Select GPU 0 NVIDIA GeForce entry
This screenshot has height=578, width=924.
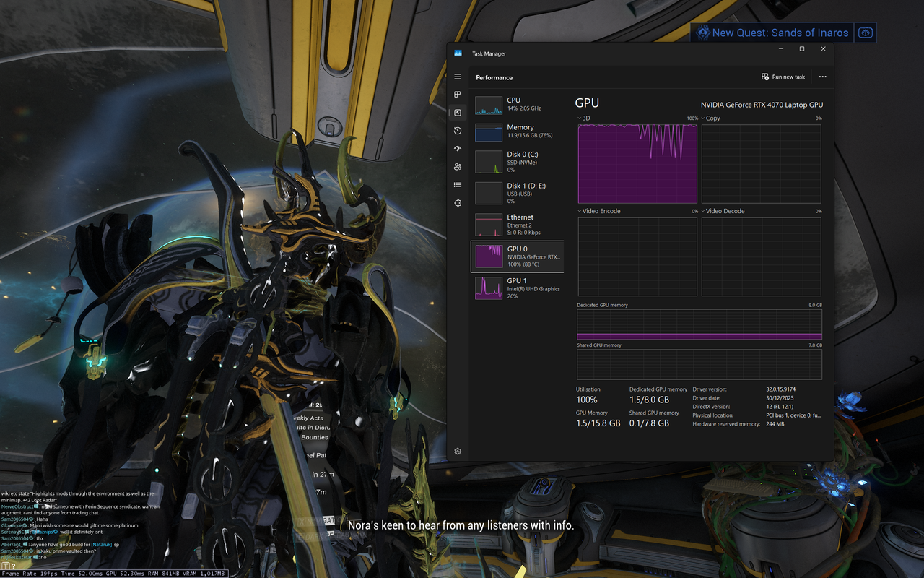517,256
